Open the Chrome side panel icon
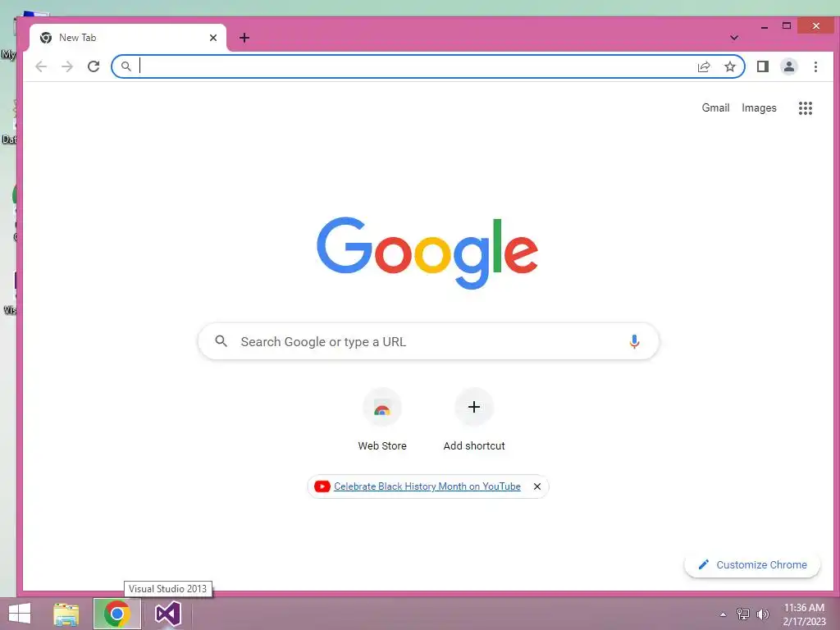Screen dimensions: 840x630 (763, 66)
